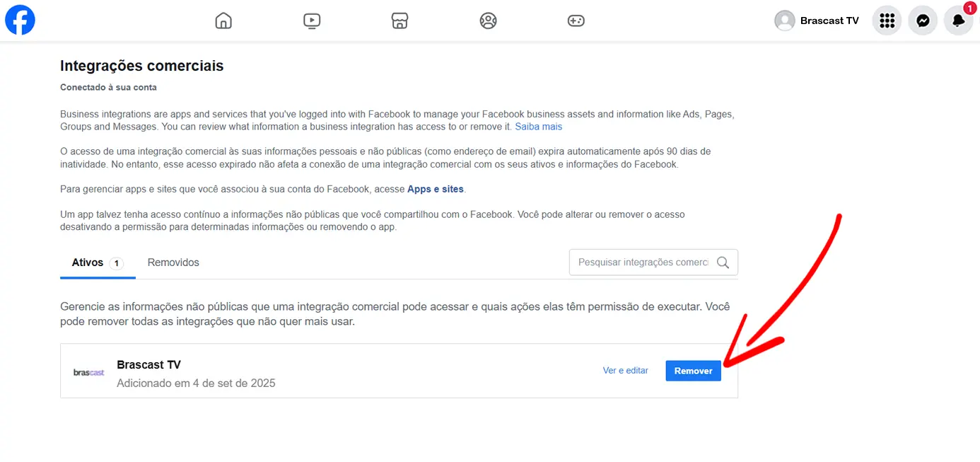This screenshot has width=980, height=462.
Task: Click the magnifier icon in the search box
Action: coord(723,262)
